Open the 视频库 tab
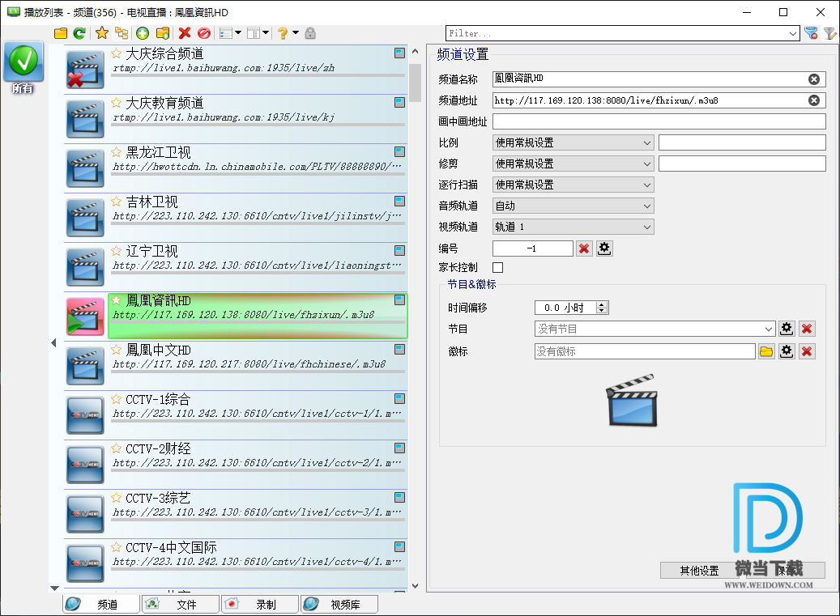This screenshot has height=616, width=840. point(339,604)
